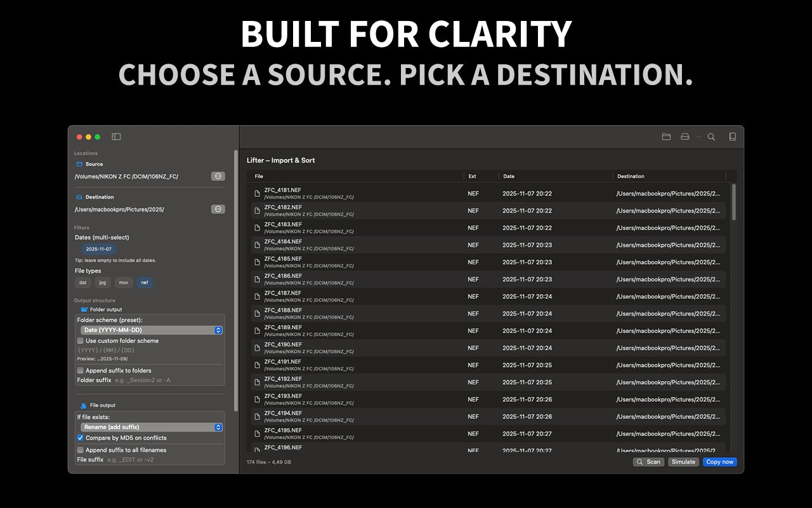Screen dimensions: 812x508
Task: Open the 'If file exists' dropdown
Action: [x=150, y=427]
